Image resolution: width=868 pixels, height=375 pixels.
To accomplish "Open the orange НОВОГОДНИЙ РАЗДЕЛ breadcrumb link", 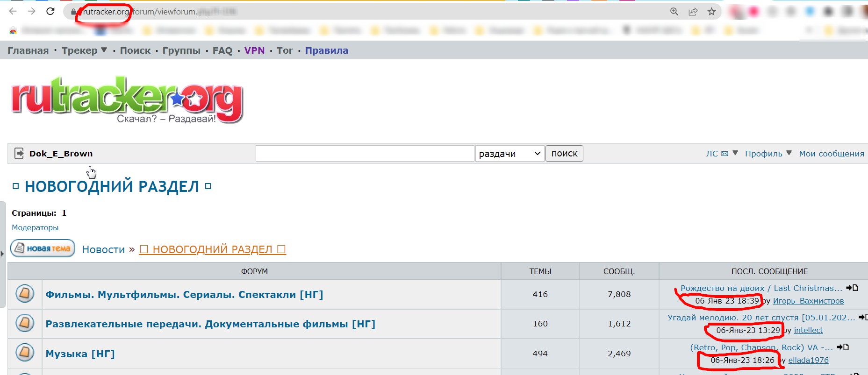I will 212,249.
